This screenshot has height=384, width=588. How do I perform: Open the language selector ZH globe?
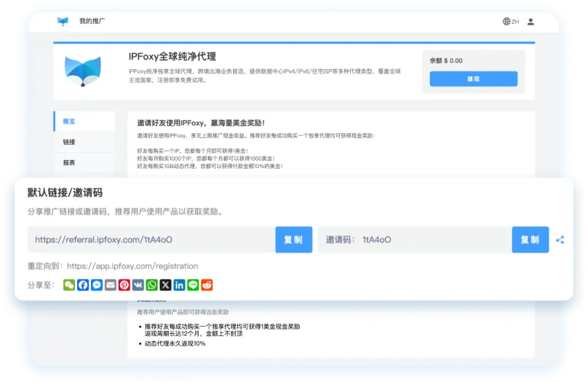pos(511,21)
